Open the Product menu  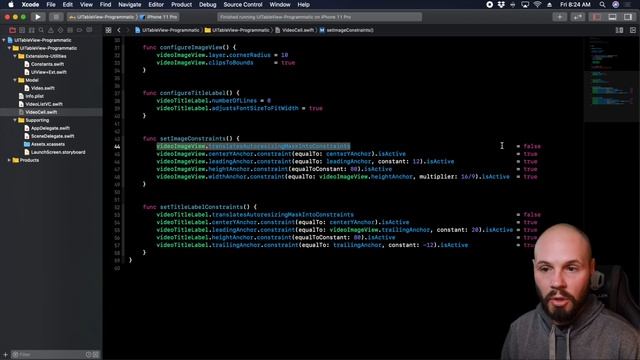click(181, 4)
